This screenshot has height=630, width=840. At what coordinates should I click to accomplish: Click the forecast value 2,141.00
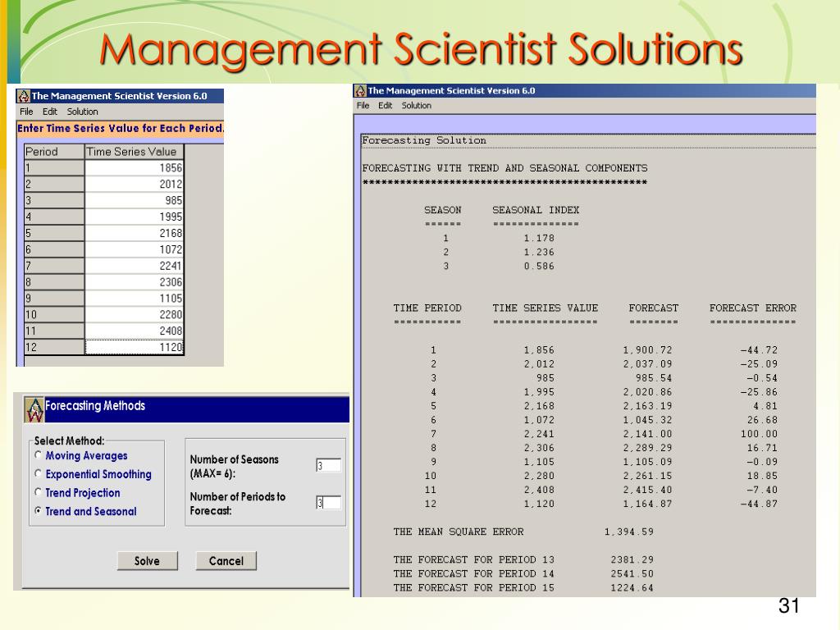(647, 434)
